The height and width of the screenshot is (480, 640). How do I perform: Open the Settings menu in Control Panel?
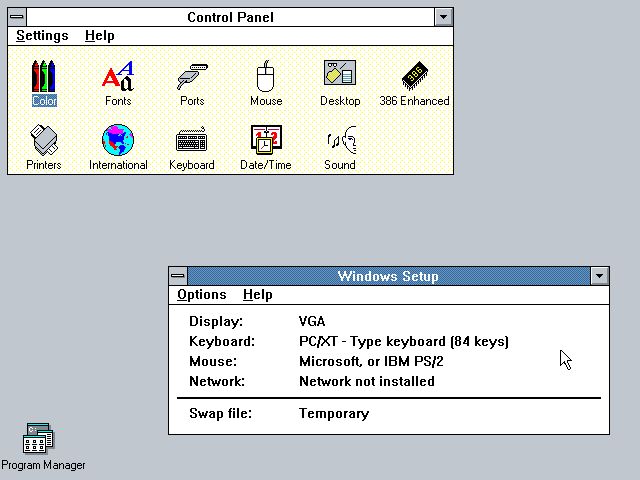click(42, 35)
